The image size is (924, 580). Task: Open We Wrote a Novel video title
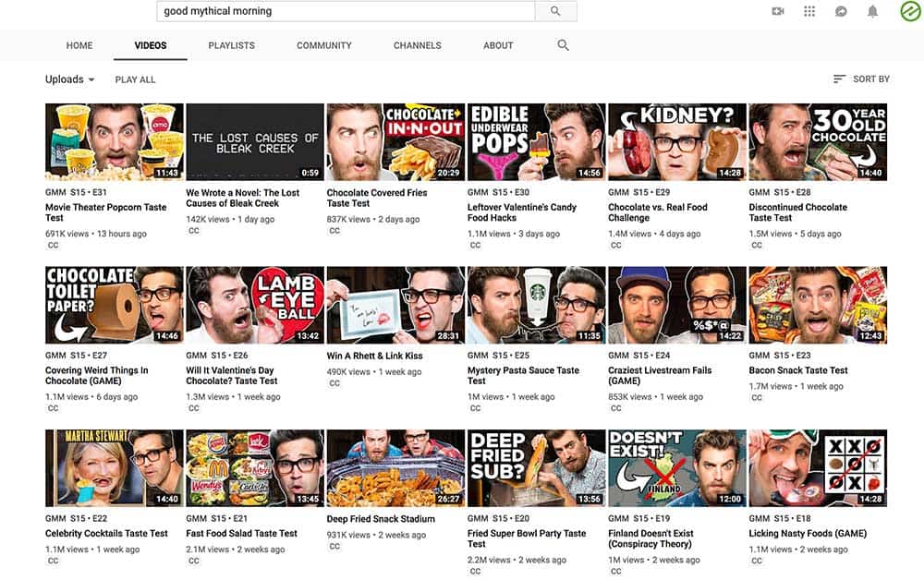[243, 198]
